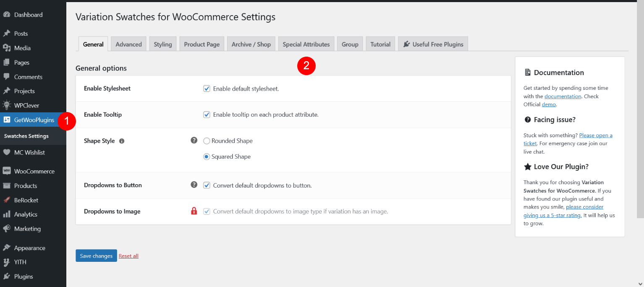Image resolution: width=644 pixels, height=287 pixels.
Task: Click the red lock icon for Dropdowns to Image
Action: (194, 211)
